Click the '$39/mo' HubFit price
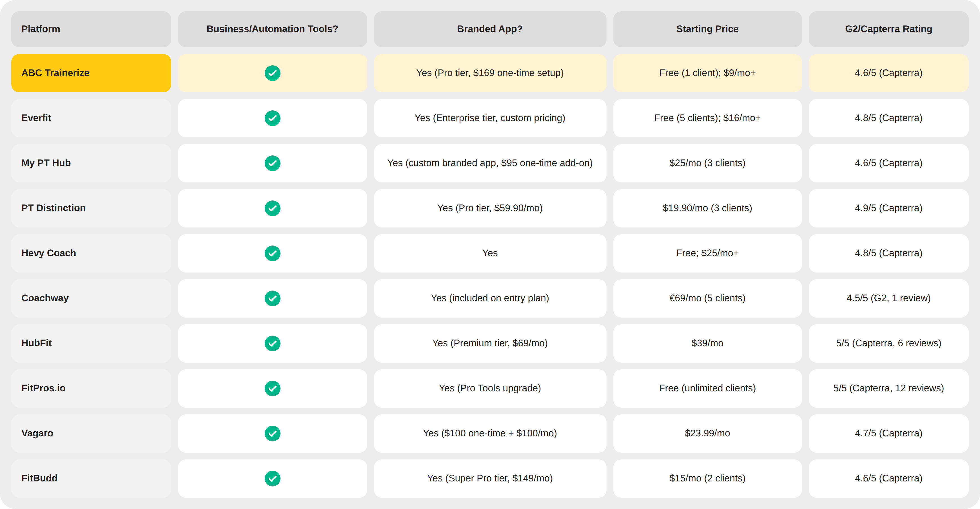This screenshot has width=980, height=509. 707,343
